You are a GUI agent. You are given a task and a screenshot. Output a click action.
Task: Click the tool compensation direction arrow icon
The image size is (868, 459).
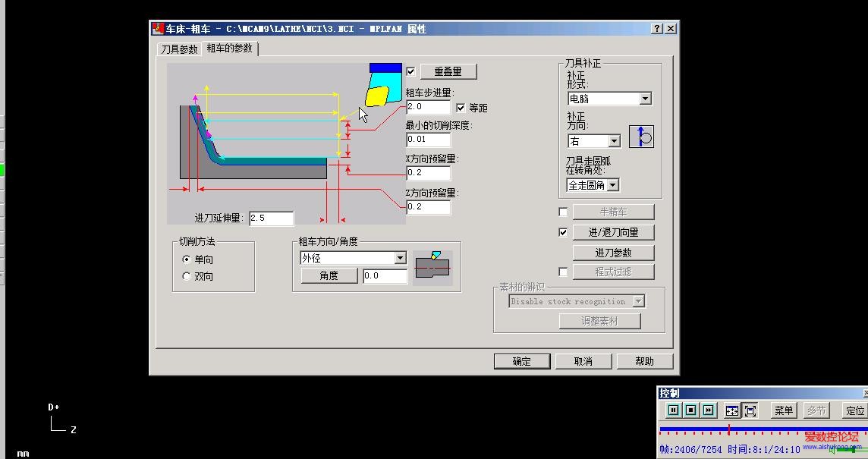click(642, 137)
